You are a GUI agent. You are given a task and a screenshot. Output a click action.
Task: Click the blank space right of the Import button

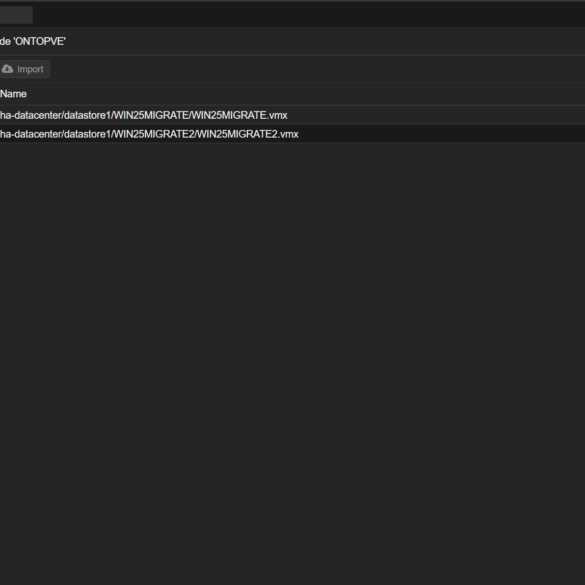coord(317,69)
